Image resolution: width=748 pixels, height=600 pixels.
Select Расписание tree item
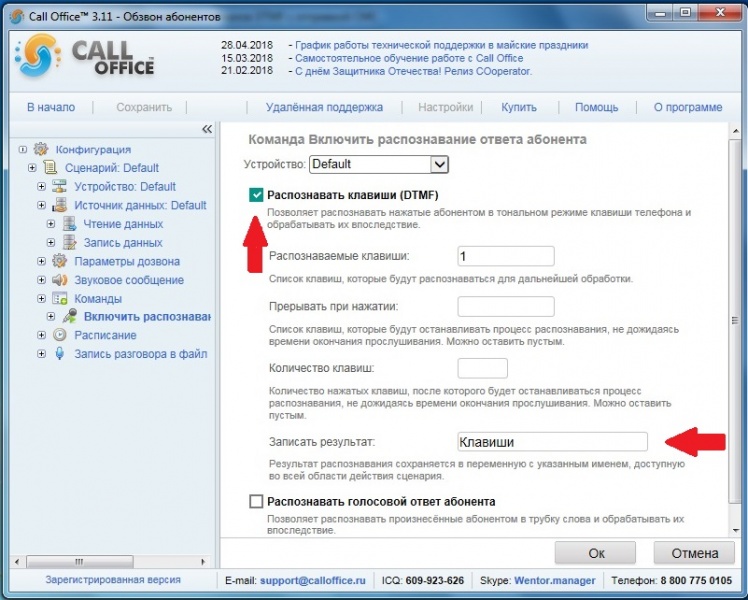pyautogui.click(x=105, y=335)
